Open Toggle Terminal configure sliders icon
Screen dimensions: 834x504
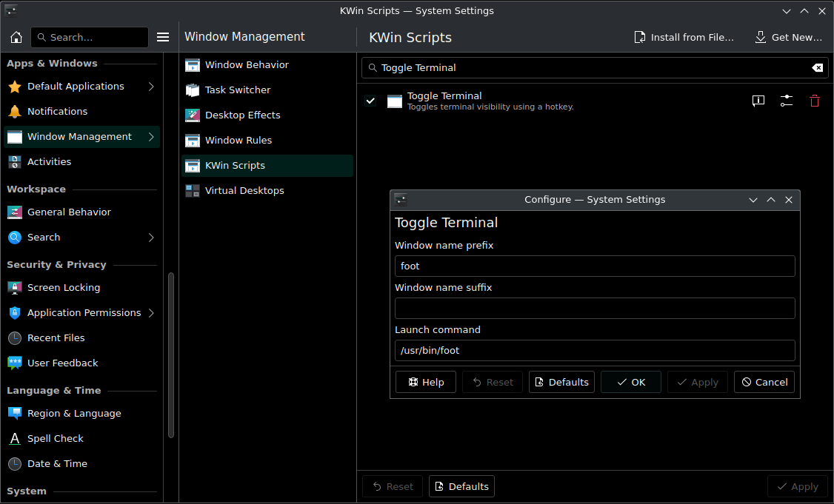pyautogui.click(x=787, y=101)
